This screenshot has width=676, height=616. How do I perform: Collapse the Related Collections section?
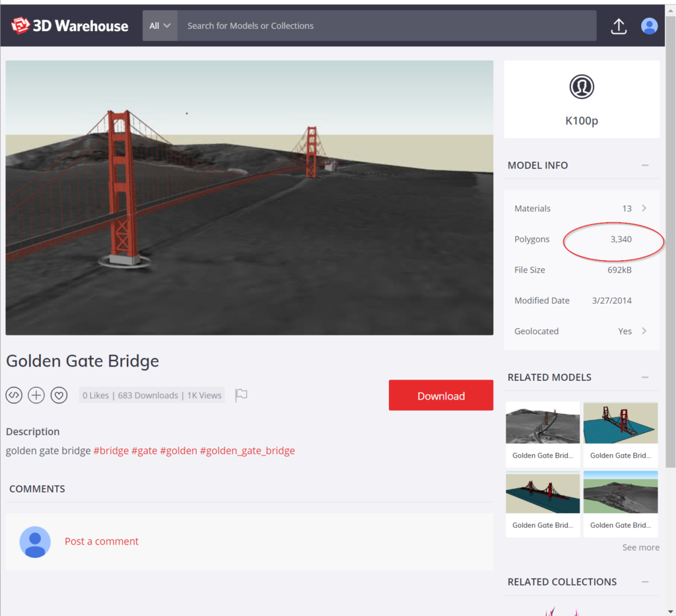pyautogui.click(x=645, y=582)
